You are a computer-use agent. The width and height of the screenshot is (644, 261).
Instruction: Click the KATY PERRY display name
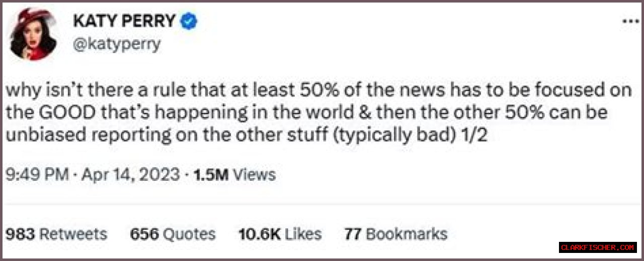(124, 21)
